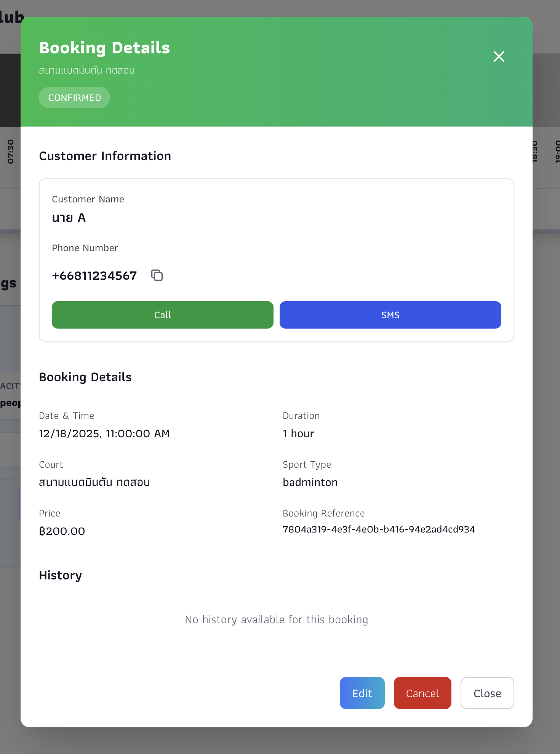Click the booking reference ID text

click(379, 529)
